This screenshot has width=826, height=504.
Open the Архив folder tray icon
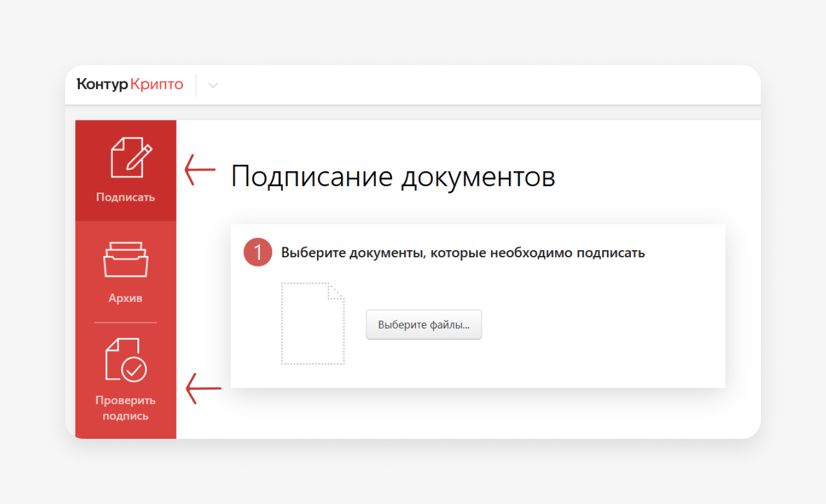(125, 260)
